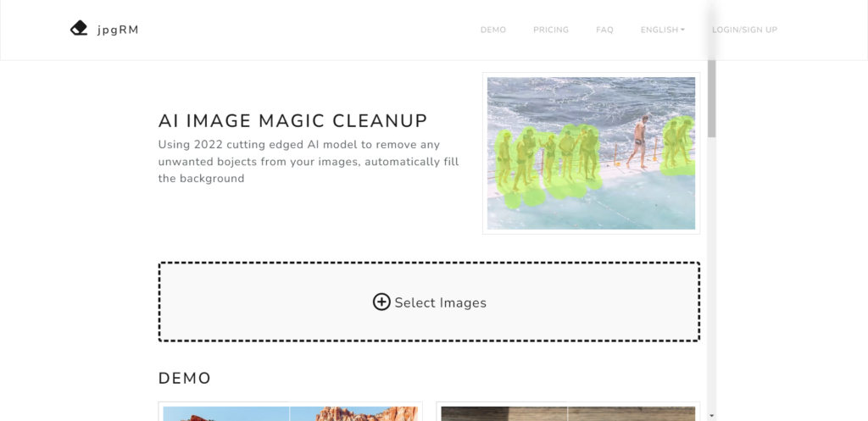Click the caret arrow beside ENGLISH
This screenshot has height=421, width=868.
coord(682,30)
